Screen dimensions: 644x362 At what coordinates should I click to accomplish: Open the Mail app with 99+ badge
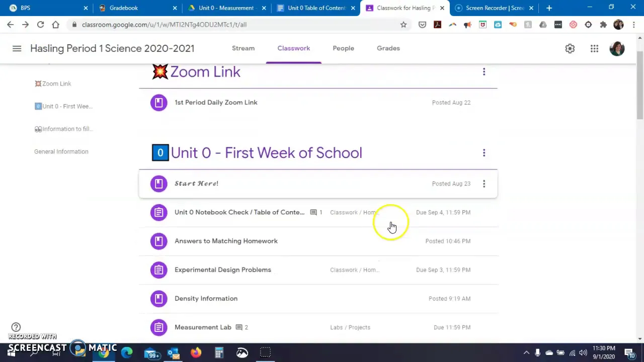tap(151, 353)
